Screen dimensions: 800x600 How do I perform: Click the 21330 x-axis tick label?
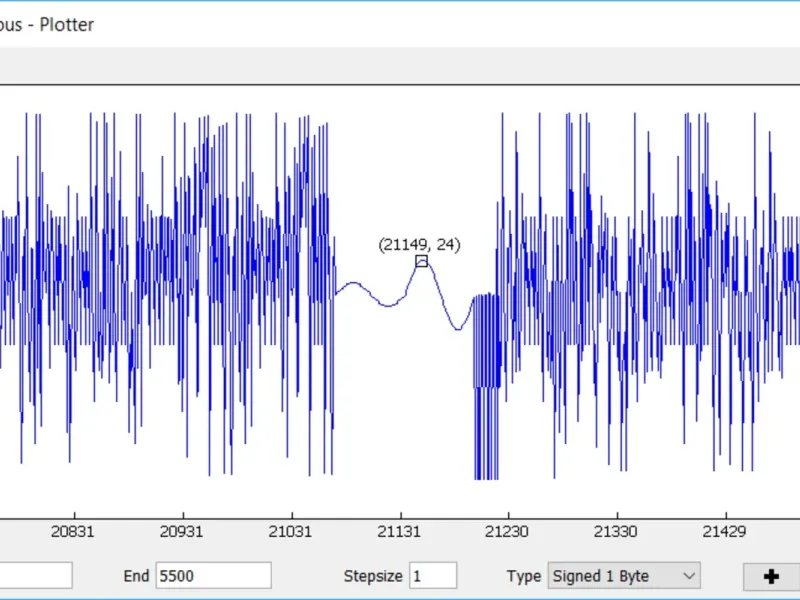[x=615, y=532]
